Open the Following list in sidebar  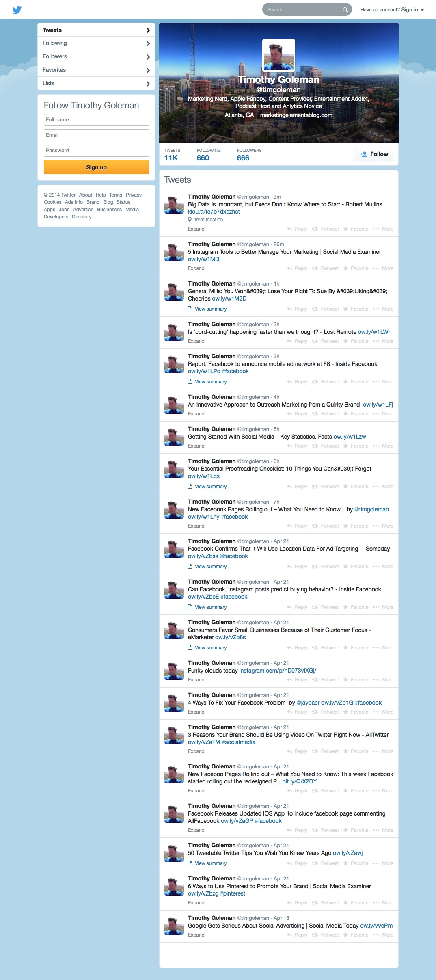tap(96, 43)
